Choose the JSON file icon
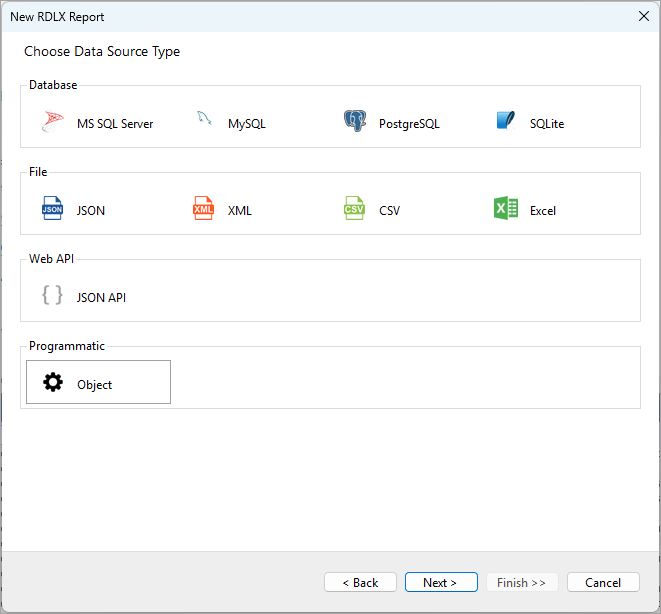The width and height of the screenshot is (661, 614). pyautogui.click(x=52, y=208)
